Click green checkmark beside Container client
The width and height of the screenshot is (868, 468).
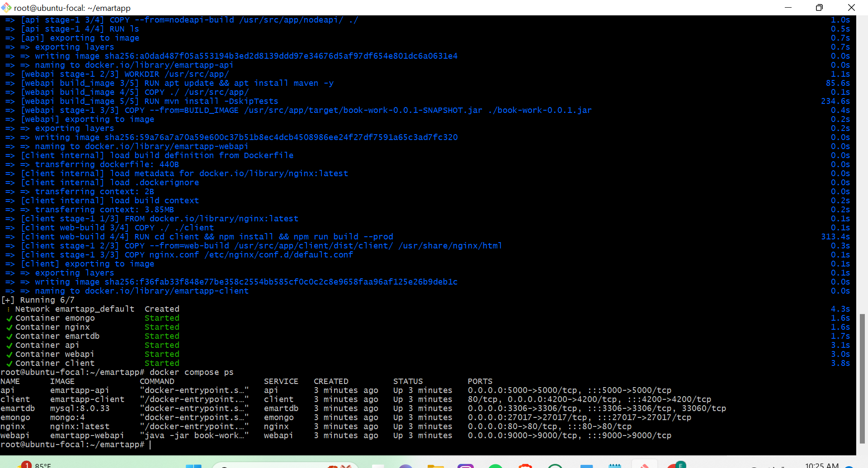tap(9, 364)
